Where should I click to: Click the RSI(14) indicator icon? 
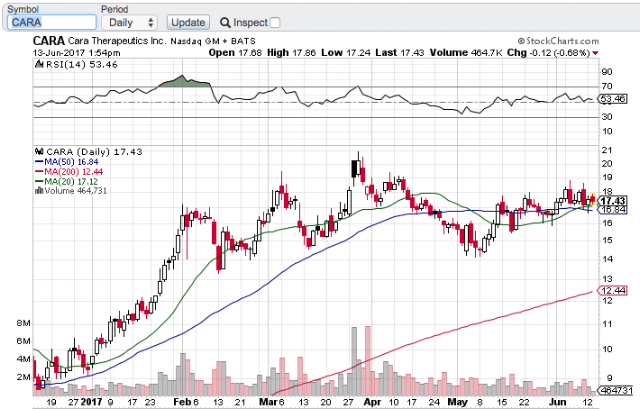click(39, 64)
